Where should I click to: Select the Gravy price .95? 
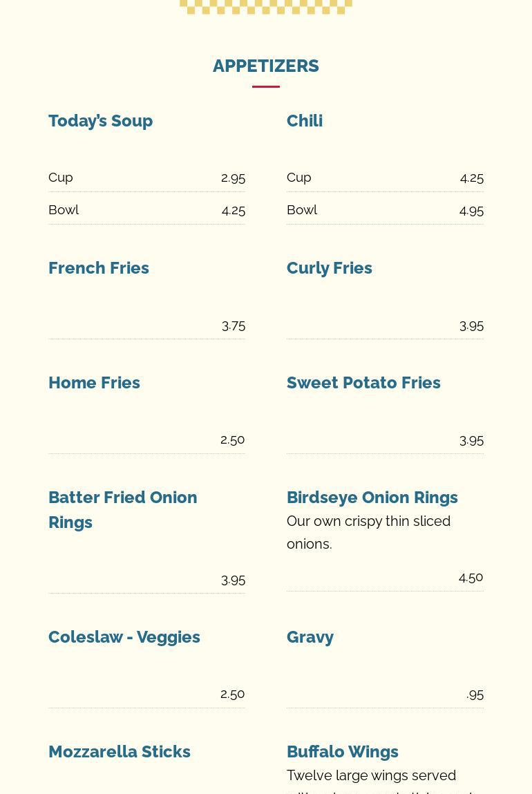[475, 694]
